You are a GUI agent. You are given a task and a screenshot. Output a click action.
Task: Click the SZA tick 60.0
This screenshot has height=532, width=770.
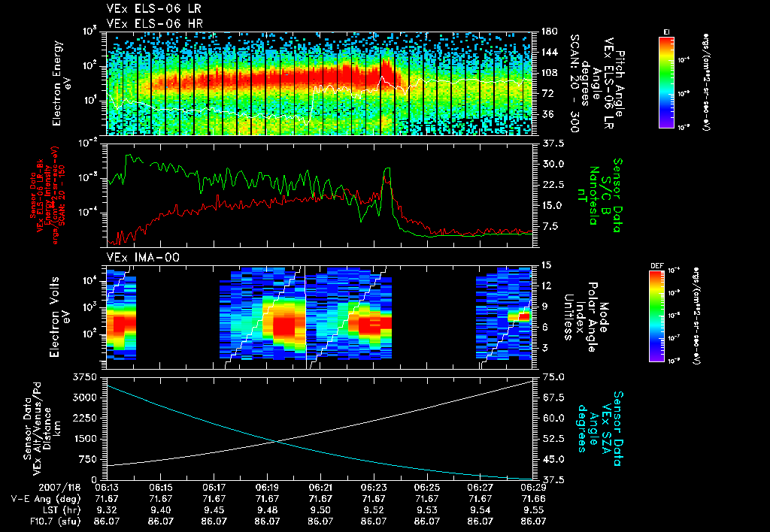click(x=553, y=418)
